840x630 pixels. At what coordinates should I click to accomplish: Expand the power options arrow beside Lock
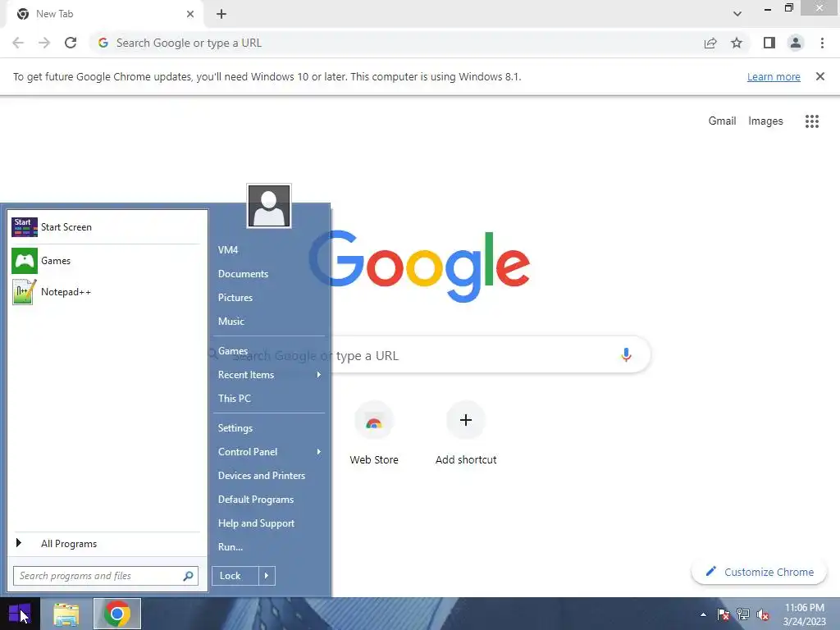(267, 576)
